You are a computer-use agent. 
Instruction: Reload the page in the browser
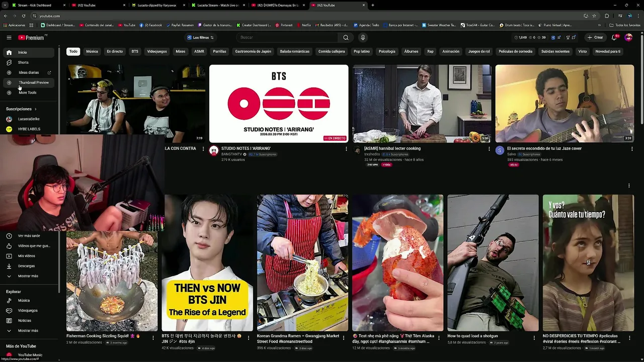pos(24,16)
